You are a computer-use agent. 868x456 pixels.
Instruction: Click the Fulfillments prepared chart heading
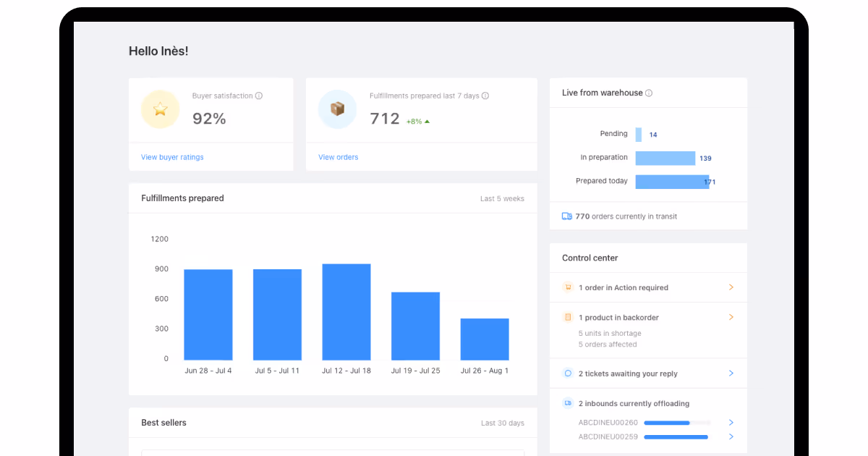[182, 198]
